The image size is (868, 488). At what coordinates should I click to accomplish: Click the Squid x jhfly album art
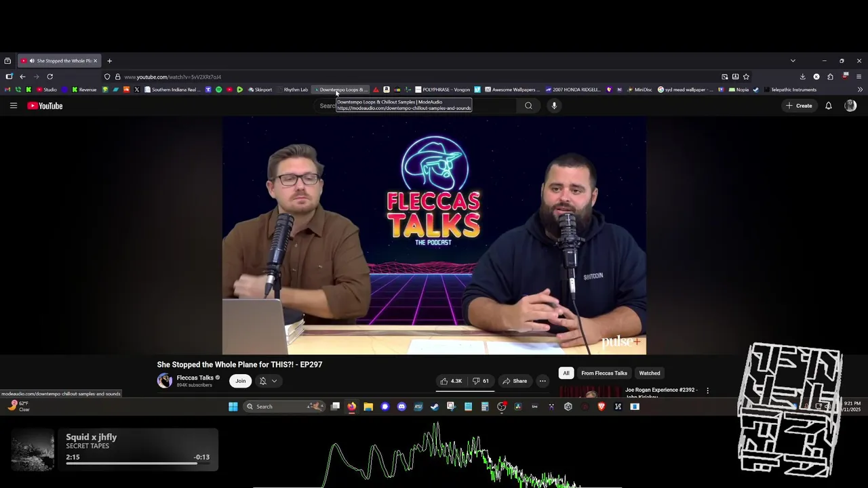pyautogui.click(x=33, y=449)
